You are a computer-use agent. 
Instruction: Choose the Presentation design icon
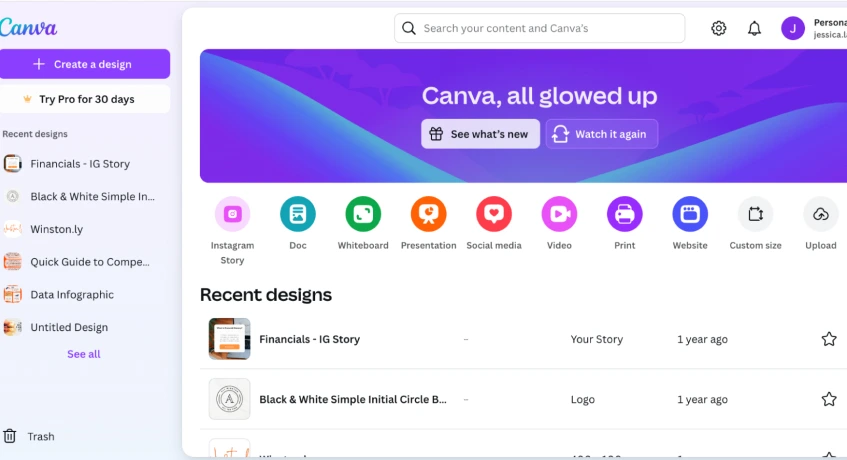428,214
